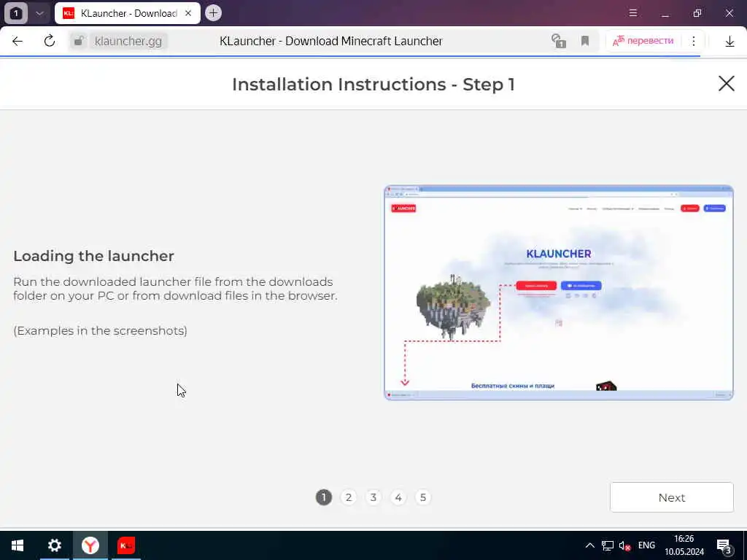The height and width of the screenshot is (560, 747).
Task: Show hidden system tray icons
Action: pyautogui.click(x=589, y=545)
